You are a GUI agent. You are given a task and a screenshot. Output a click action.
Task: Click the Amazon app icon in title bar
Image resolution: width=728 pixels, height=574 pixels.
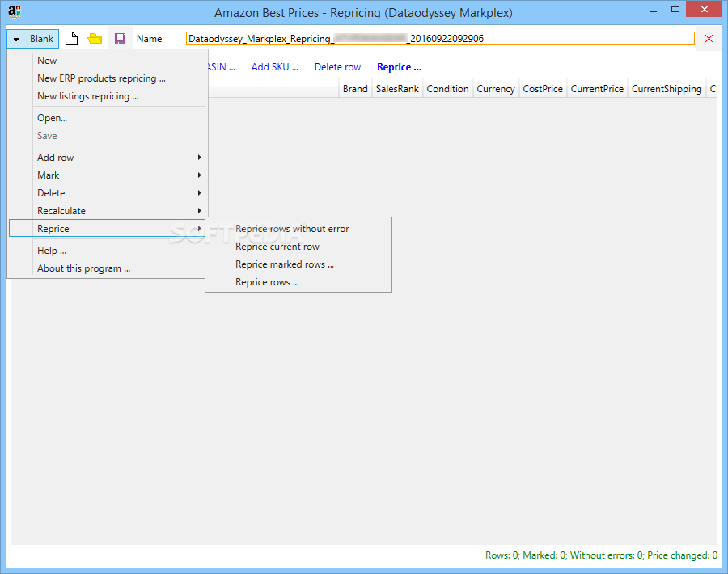(15, 11)
